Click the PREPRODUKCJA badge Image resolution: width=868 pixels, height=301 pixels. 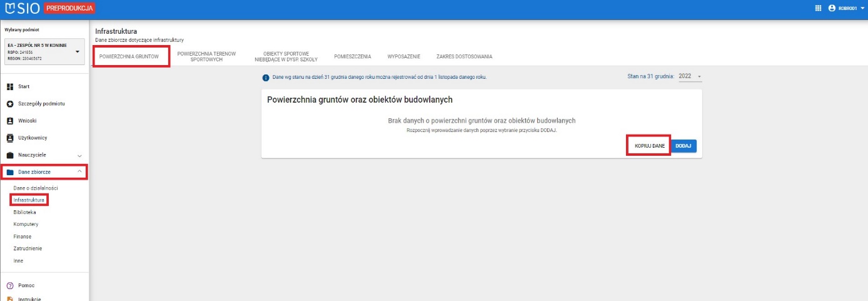click(69, 8)
